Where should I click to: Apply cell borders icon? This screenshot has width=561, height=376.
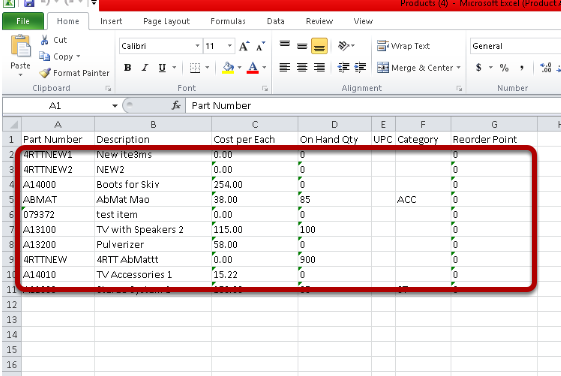pyautogui.click(x=195, y=68)
